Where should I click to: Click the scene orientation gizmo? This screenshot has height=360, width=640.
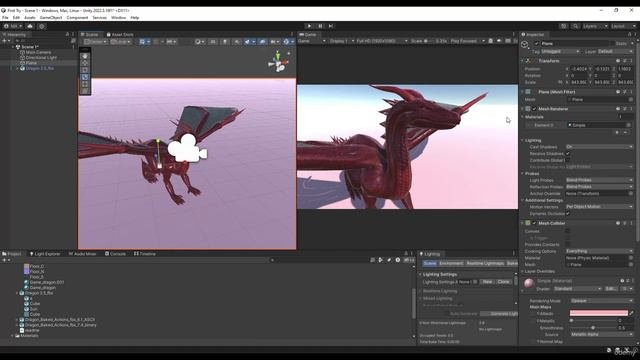[x=278, y=62]
